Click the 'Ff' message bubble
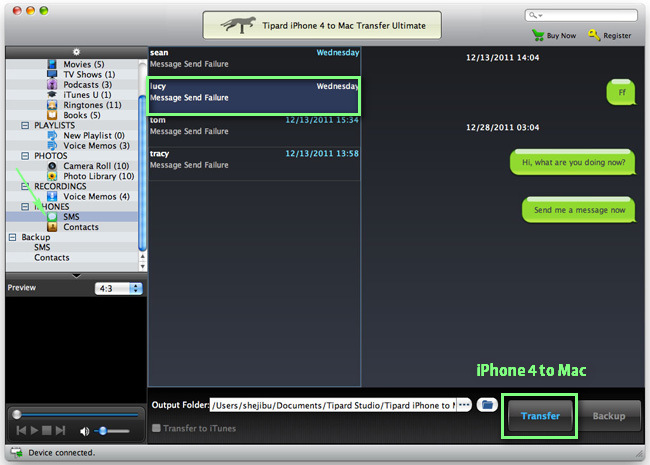 click(621, 92)
